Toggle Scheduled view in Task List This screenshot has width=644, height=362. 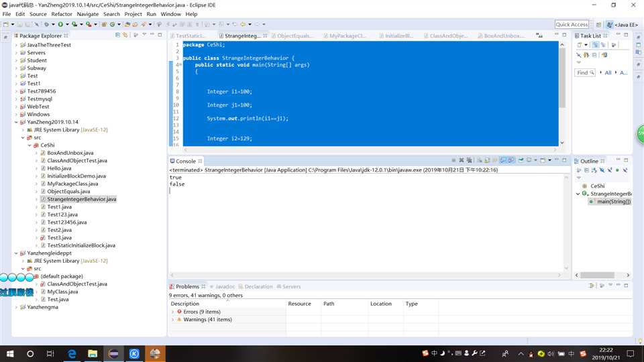click(x=603, y=45)
